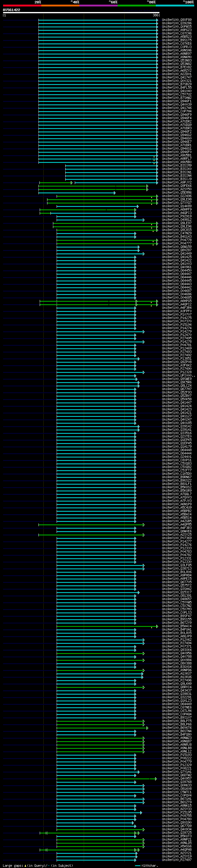
Task: Click hit label UniRef100_C0PRJ3
Action: 177,47
